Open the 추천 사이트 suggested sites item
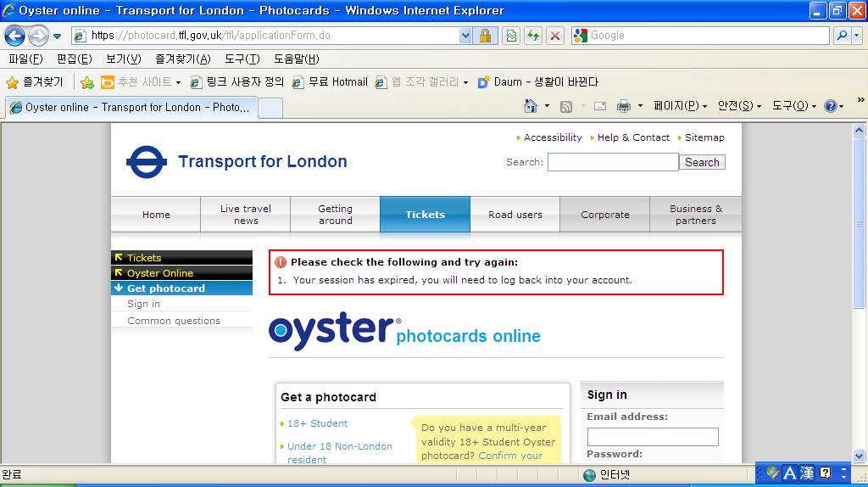868x487 pixels. [x=141, y=82]
